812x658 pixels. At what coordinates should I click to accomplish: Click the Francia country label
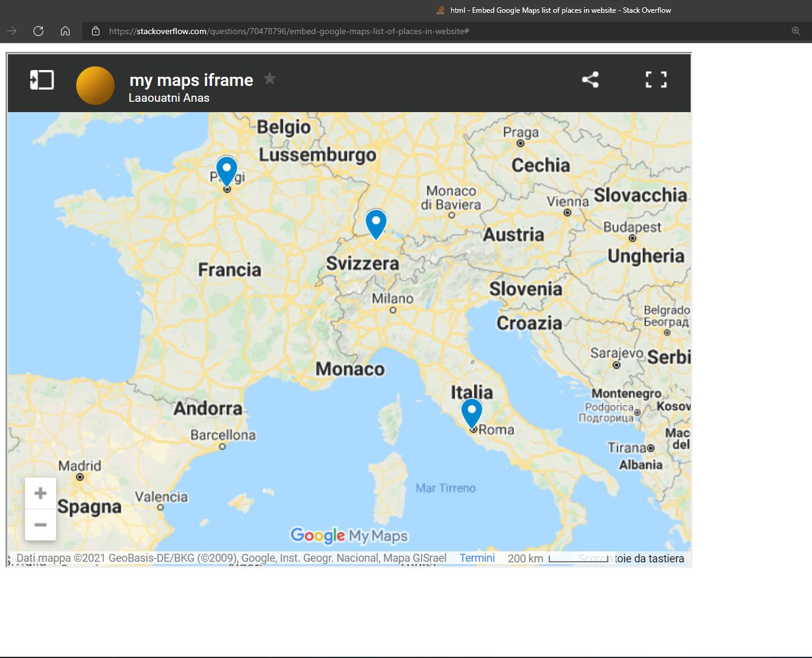click(x=229, y=270)
